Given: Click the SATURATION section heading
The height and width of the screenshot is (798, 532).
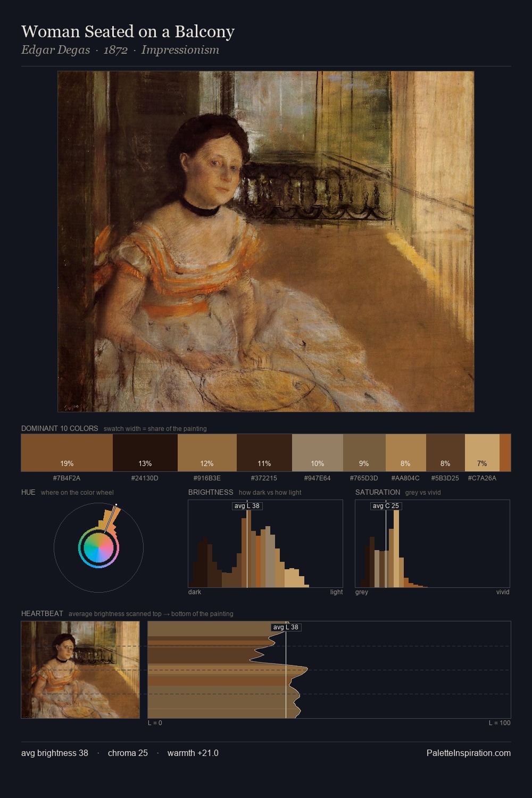Looking at the screenshot, I should [x=378, y=492].
